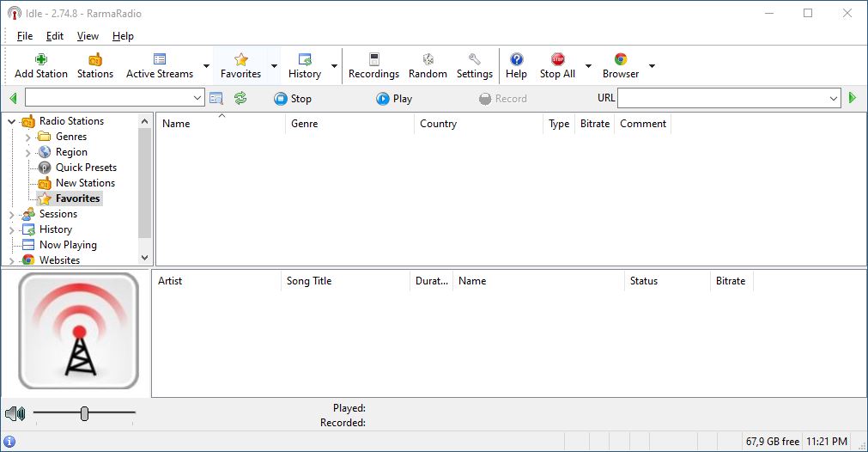The width and height of the screenshot is (868, 452).
Task: Open Settings wrench toolbar button
Action: point(475,66)
